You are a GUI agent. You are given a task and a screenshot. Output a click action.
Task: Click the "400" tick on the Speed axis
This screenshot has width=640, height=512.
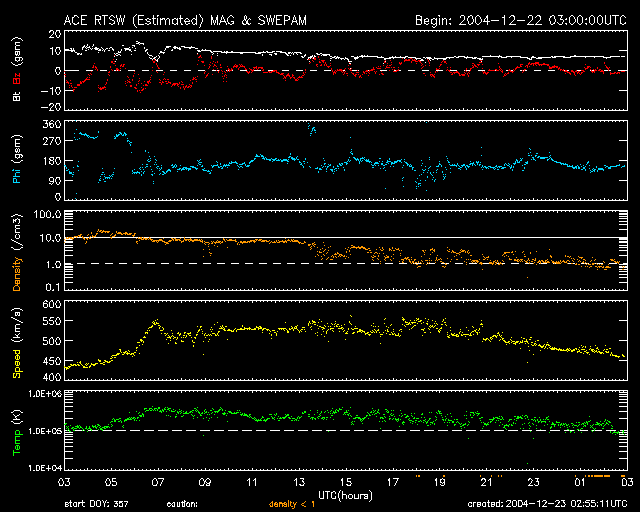52,377
